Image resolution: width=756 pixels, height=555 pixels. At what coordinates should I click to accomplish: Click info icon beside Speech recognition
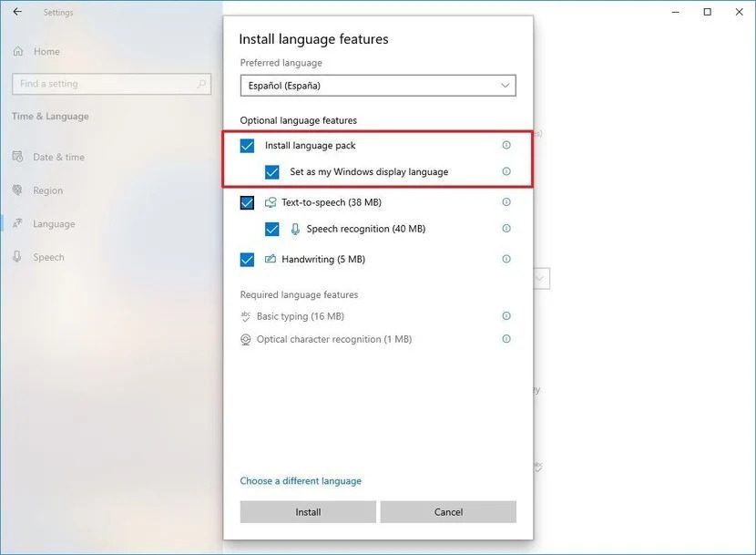coord(506,229)
